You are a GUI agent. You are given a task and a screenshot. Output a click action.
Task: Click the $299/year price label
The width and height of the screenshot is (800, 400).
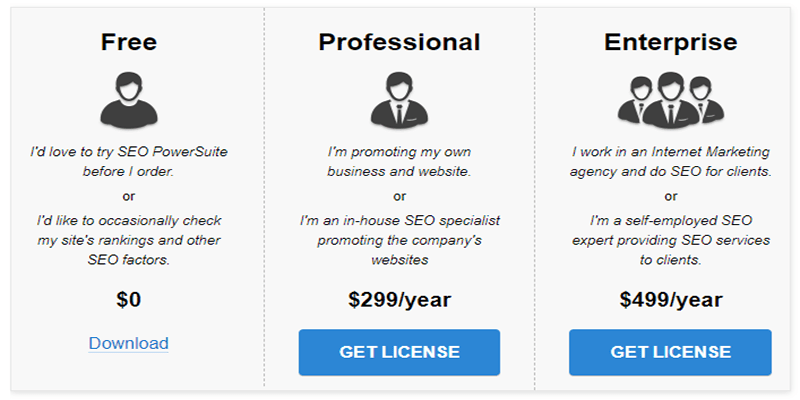(399, 300)
